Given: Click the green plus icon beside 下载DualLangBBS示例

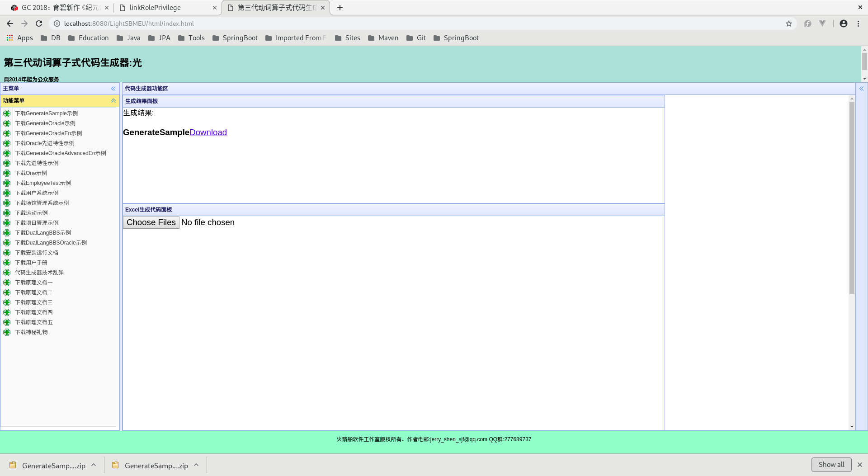Looking at the screenshot, I should point(7,233).
